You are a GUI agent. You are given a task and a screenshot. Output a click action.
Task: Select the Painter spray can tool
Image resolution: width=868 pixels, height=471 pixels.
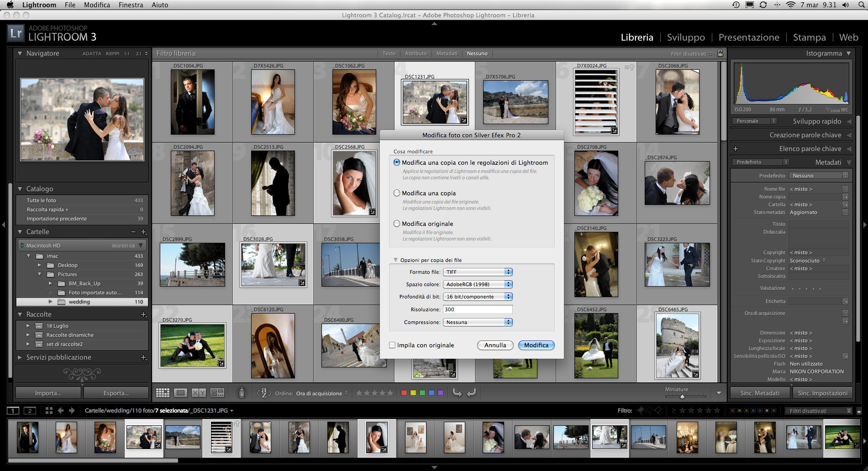(242, 392)
